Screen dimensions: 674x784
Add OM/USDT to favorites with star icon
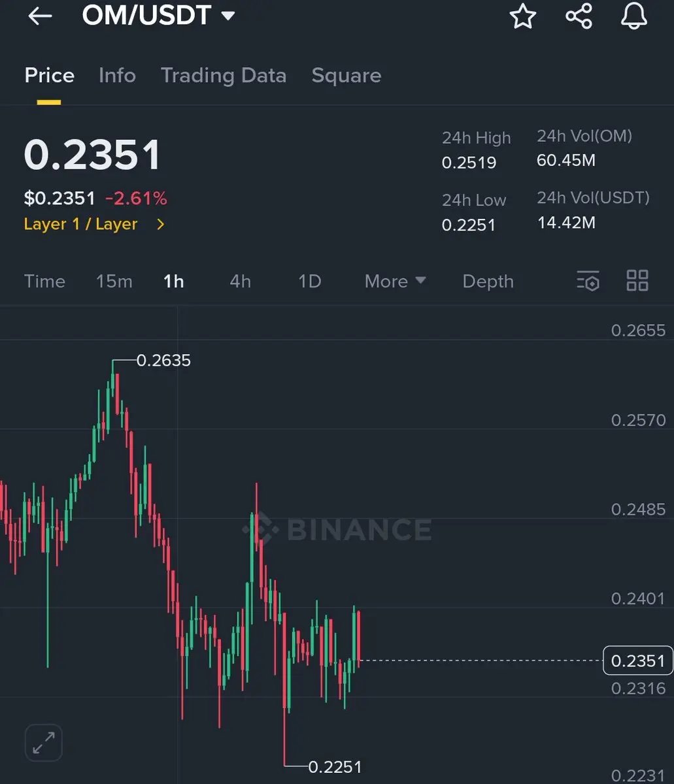pyautogui.click(x=523, y=16)
